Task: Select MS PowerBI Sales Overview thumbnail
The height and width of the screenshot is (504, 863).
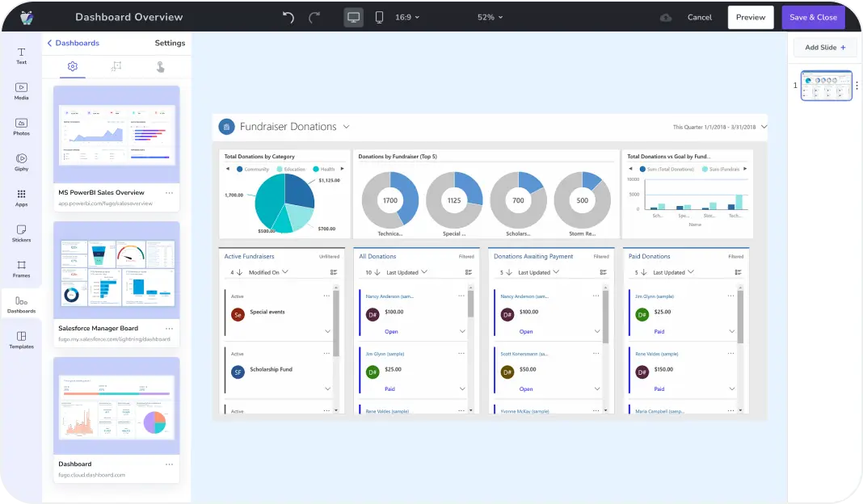Action: click(x=116, y=134)
